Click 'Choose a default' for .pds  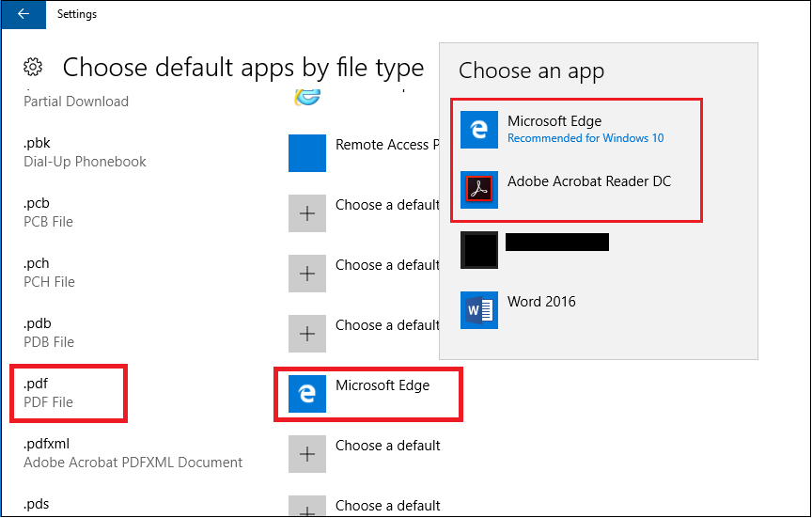(388, 506)
